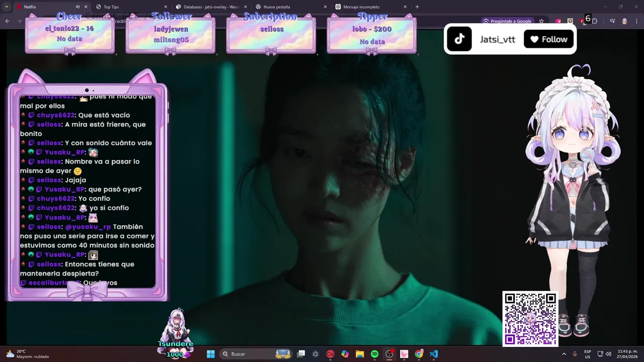Open File Explorer from the taskbar

coord(360,354)
